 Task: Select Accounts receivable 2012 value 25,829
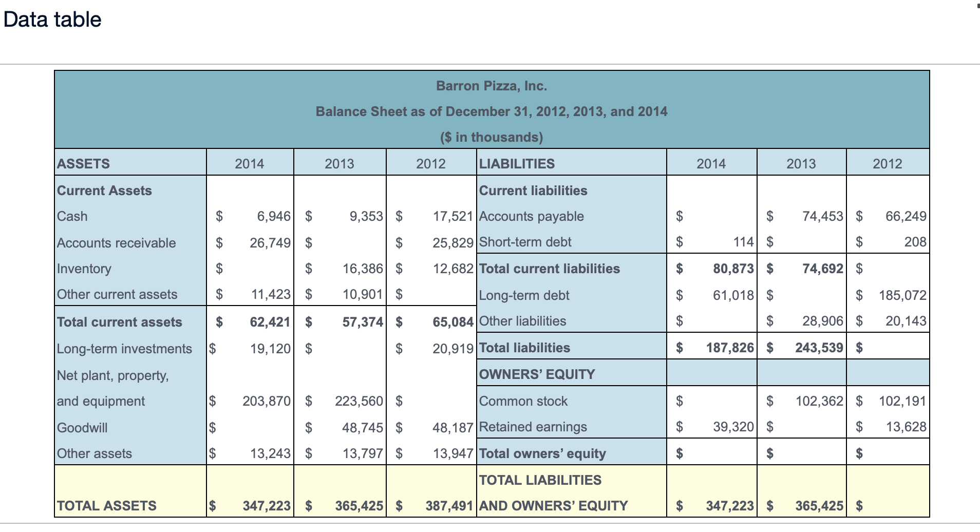tap(453, 243)
